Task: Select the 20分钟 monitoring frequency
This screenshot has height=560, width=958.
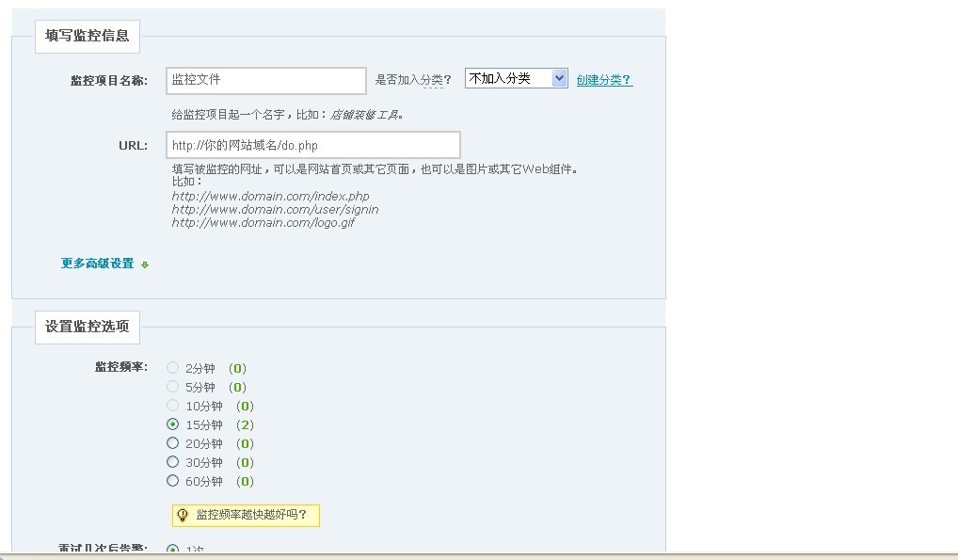Action: tap(172, 443)
